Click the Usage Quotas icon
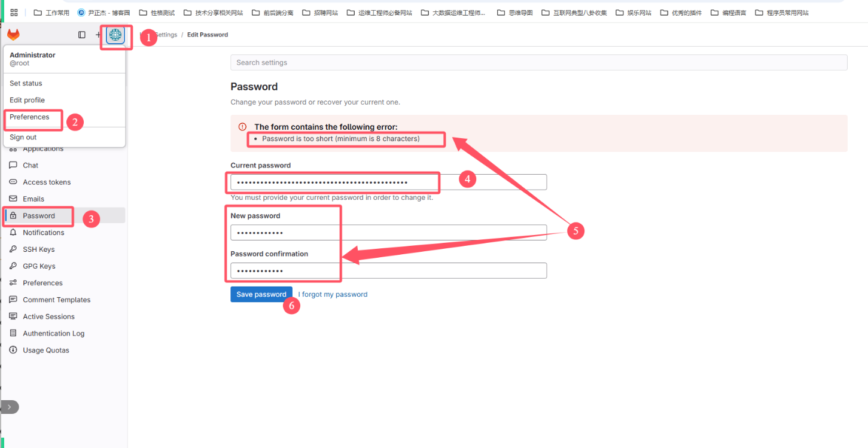This screenshot has height=448, width=868. pos(13,350)
